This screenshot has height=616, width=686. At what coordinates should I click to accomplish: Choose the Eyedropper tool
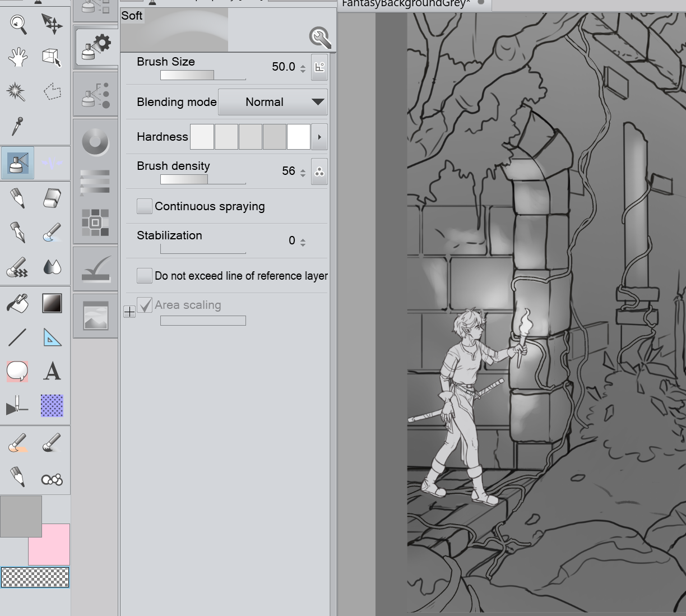[18, 126]
